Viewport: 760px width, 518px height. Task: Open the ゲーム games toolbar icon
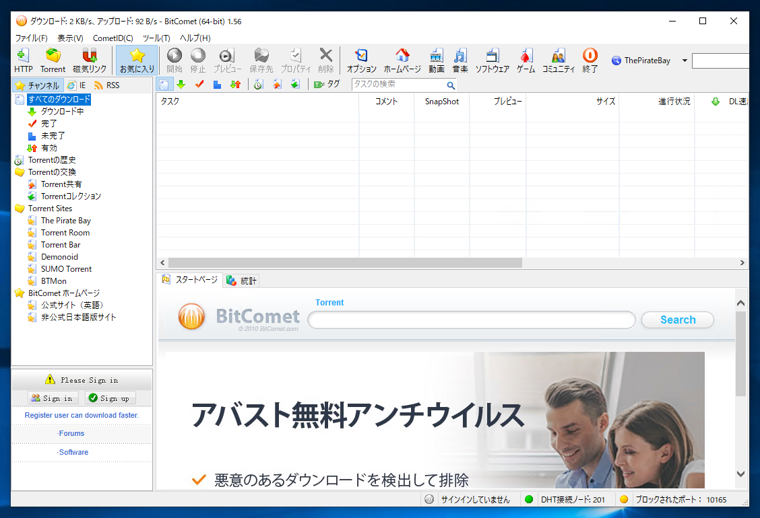(526, 61)
